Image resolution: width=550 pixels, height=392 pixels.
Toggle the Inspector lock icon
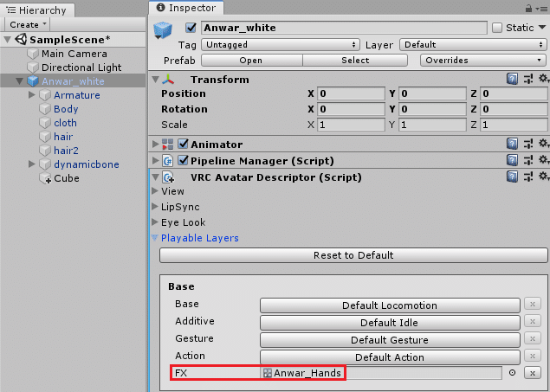[528, 9]
